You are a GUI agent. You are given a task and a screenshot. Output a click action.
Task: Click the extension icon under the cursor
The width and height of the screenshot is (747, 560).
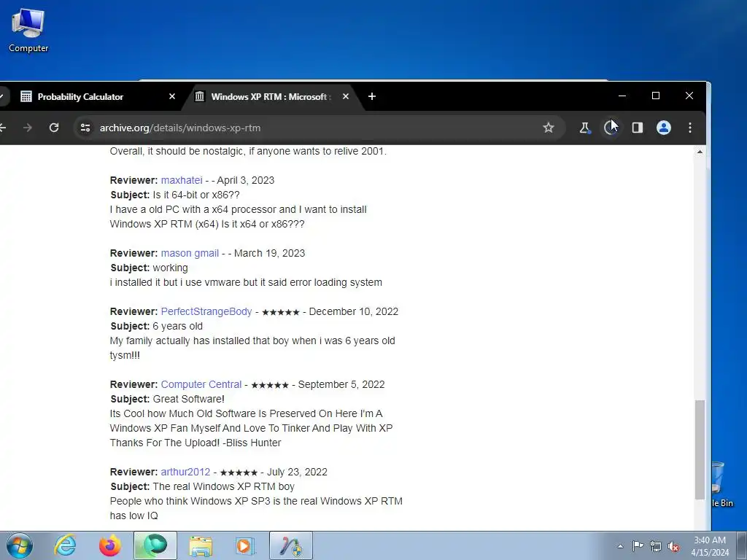611,128
